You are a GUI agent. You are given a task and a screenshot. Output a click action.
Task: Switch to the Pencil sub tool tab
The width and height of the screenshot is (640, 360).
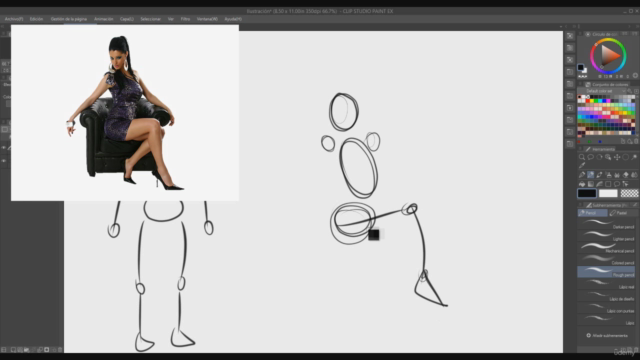click(x=592, y=213)
